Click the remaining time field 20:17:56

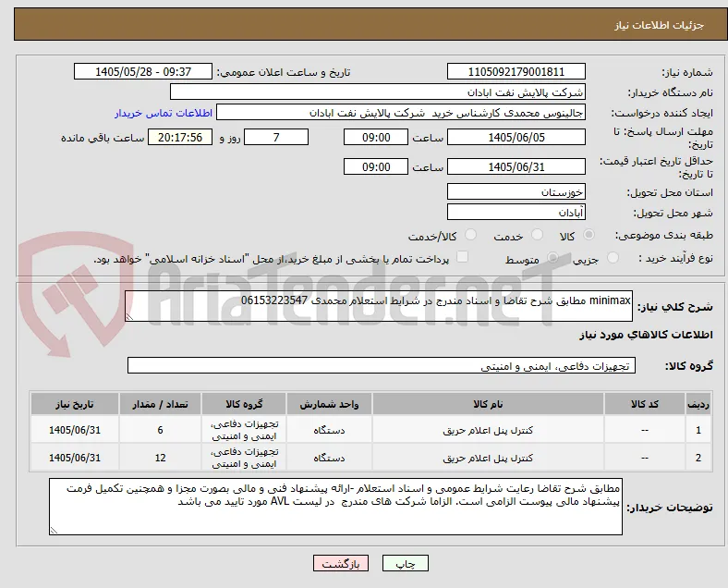(180, 138)
